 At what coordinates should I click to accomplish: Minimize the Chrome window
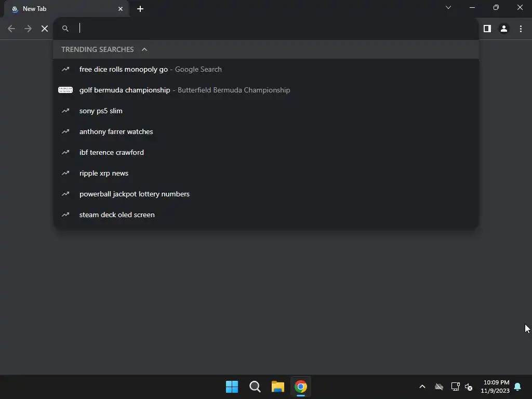pos(472,7)
